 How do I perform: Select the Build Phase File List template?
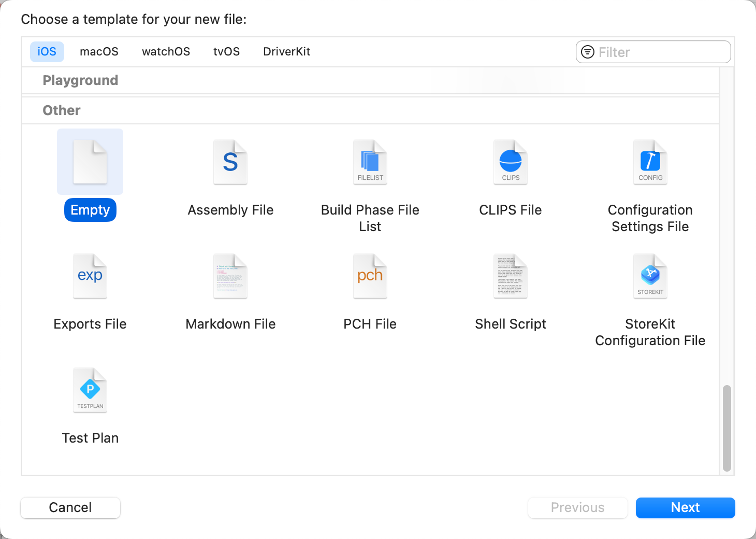click(x=370, y=162)
